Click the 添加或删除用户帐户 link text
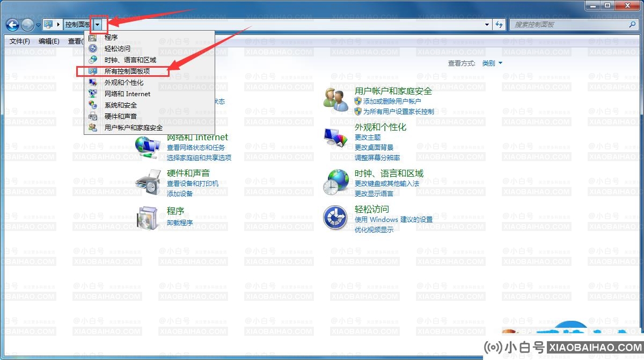This screenshot has height=360, width=644. (x=392, y=101)
